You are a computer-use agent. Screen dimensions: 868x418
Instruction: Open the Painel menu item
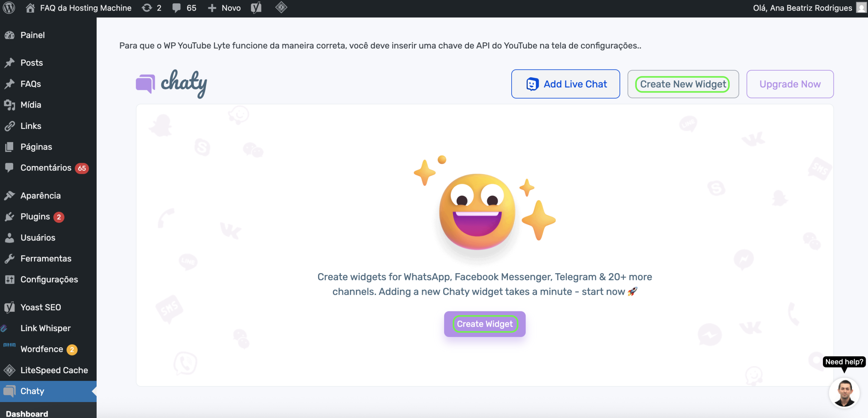[48, 35]
